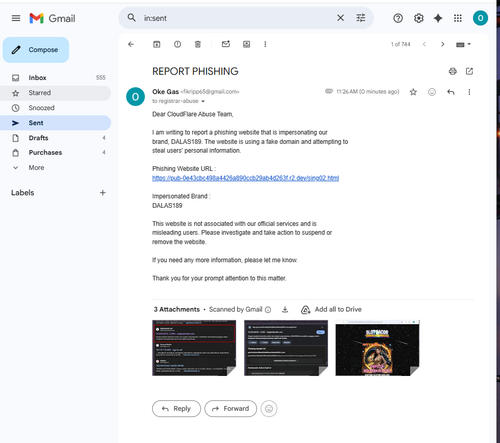
Task: Click the Forward button
Action: click(231, 409)
